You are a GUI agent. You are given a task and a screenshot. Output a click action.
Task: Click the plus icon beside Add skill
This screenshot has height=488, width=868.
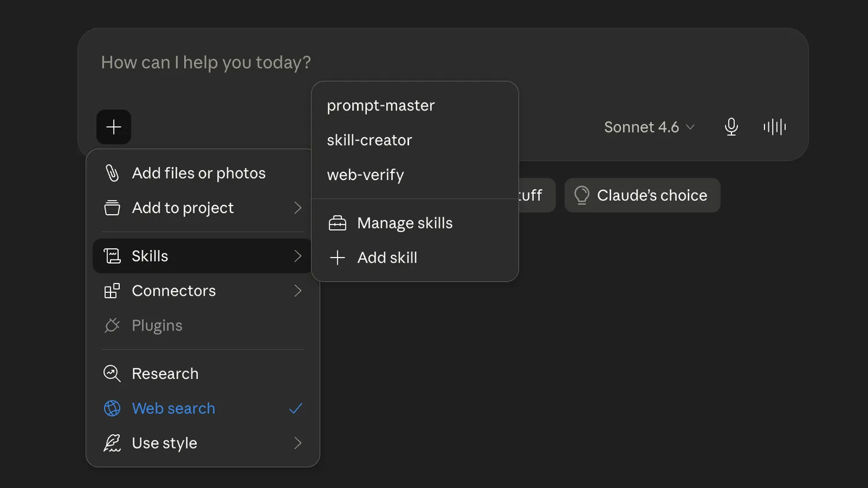click(x=337, y=258)
